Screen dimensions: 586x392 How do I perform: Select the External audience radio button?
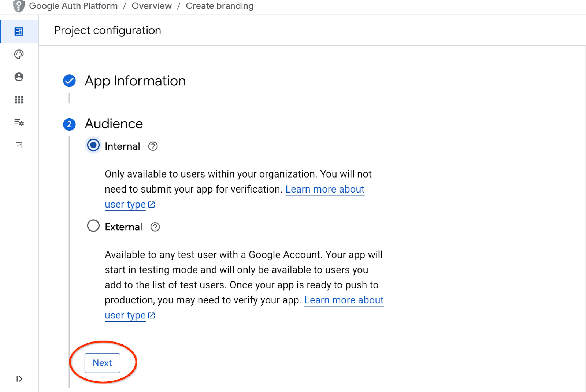click(x=93, y=226)
